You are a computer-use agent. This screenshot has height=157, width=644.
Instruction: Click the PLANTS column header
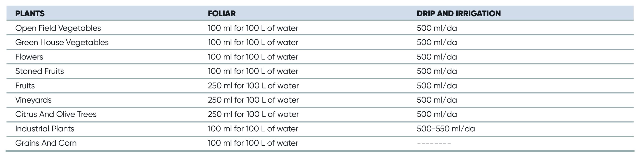30,14
